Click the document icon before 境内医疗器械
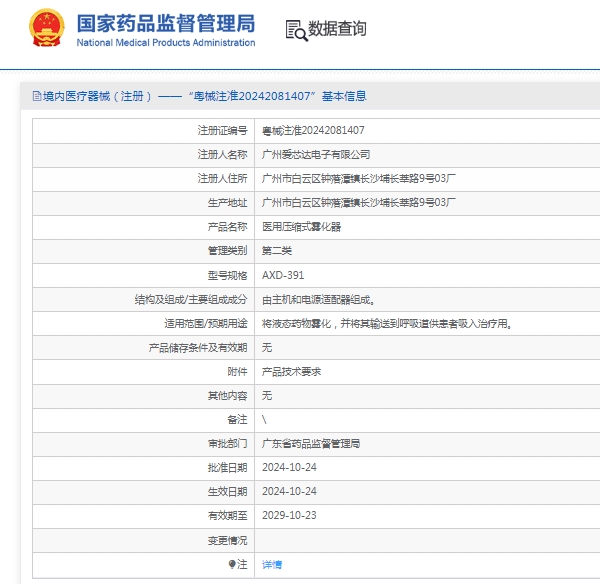This screenshot has width=600, height=584. pyautogui.click(x=37, y=96)
